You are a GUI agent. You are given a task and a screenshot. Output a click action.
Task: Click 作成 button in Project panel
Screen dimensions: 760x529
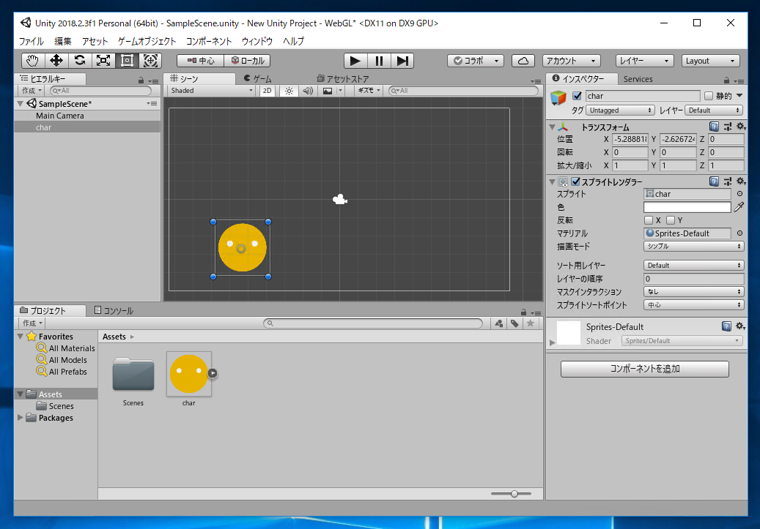pos(32,323)
